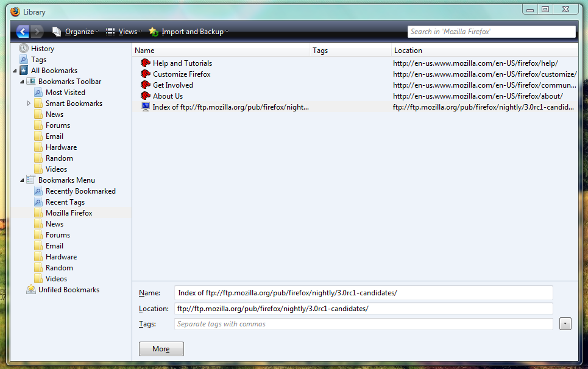
Task: Select the Help and Tutorials bookmark
Action: pos(182,63)
